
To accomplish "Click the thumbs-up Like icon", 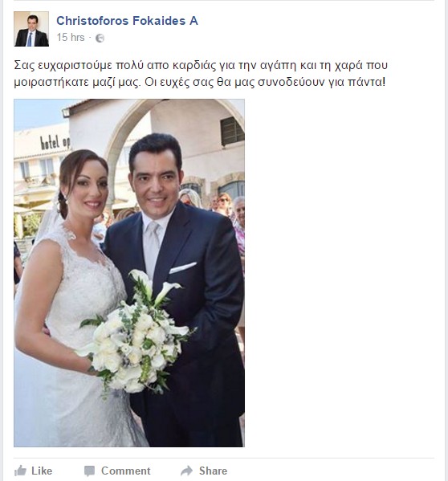I will click(x=21, y=471).
